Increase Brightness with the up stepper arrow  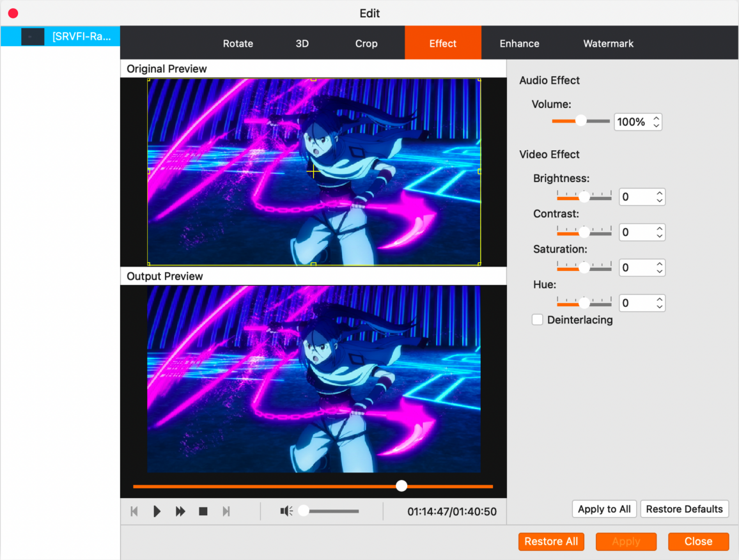[659, 193]
